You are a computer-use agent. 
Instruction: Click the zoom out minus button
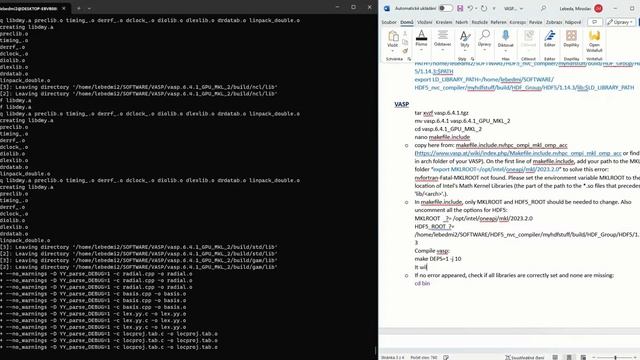[594, 358]
